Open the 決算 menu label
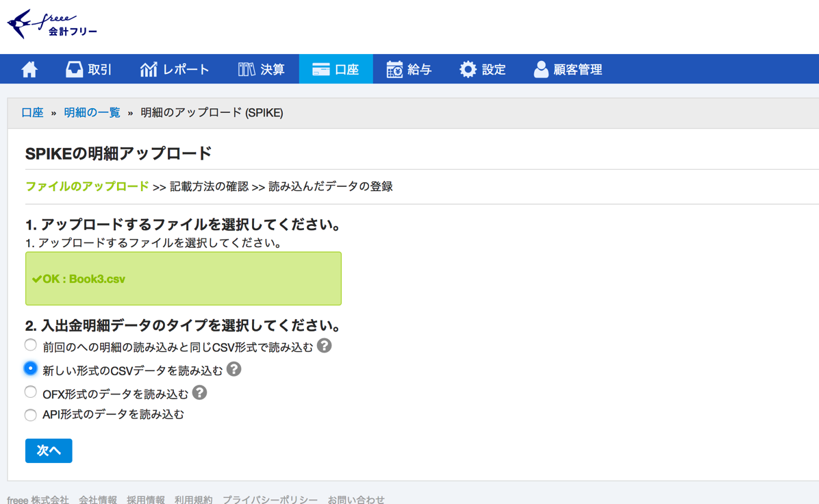The image size is (819, 504). pos(272,69)
